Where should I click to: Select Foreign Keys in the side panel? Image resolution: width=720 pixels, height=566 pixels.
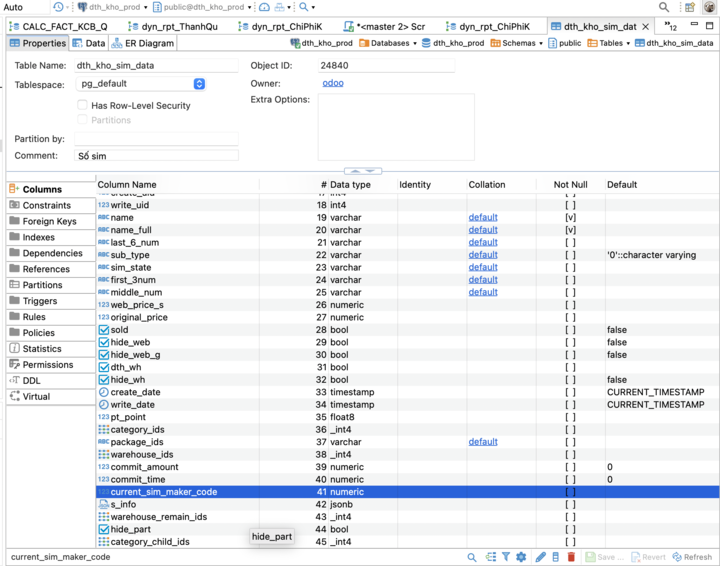click(49, 221)
